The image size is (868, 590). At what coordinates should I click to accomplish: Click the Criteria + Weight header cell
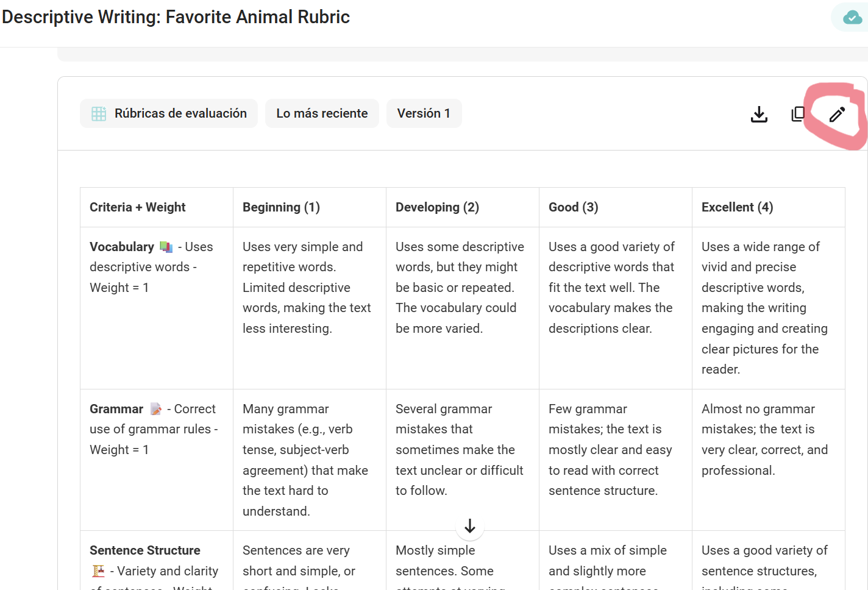pyautogui.click(x=157, y=207)
